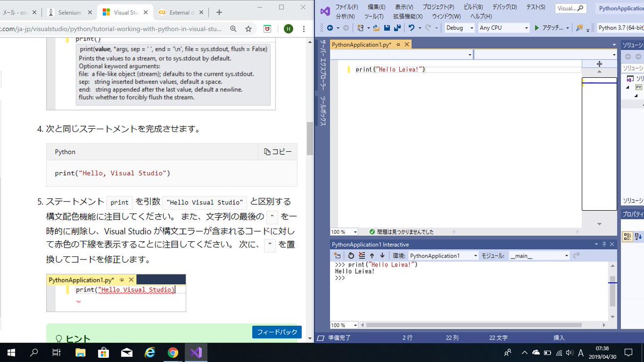The width and height of the screenshot is (644, 362).
Task: Click the Windows Start button
Action: [x=11, y=352]
